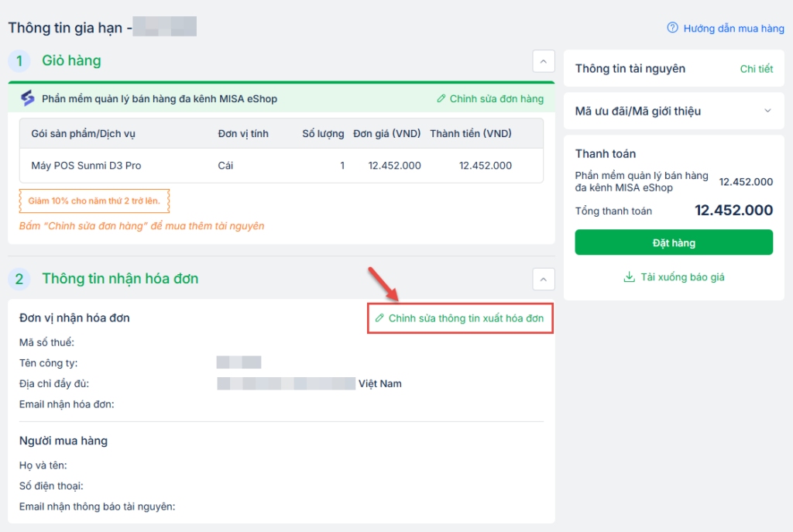Click the Gói sản phẩm/Dịch vụ header
793x532 pixels.
[84, 133]
